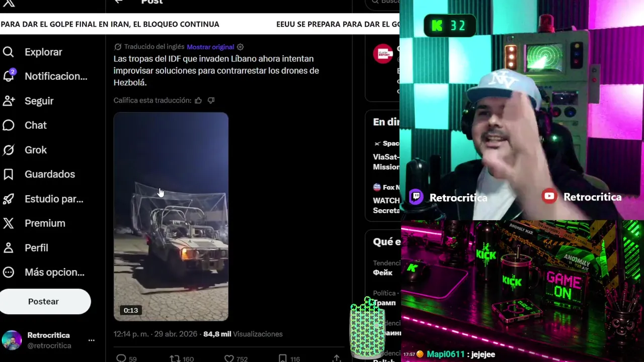Open Chat in the sidebar
The width and height of the screenshot is (644, 362).
click(35, 125)
